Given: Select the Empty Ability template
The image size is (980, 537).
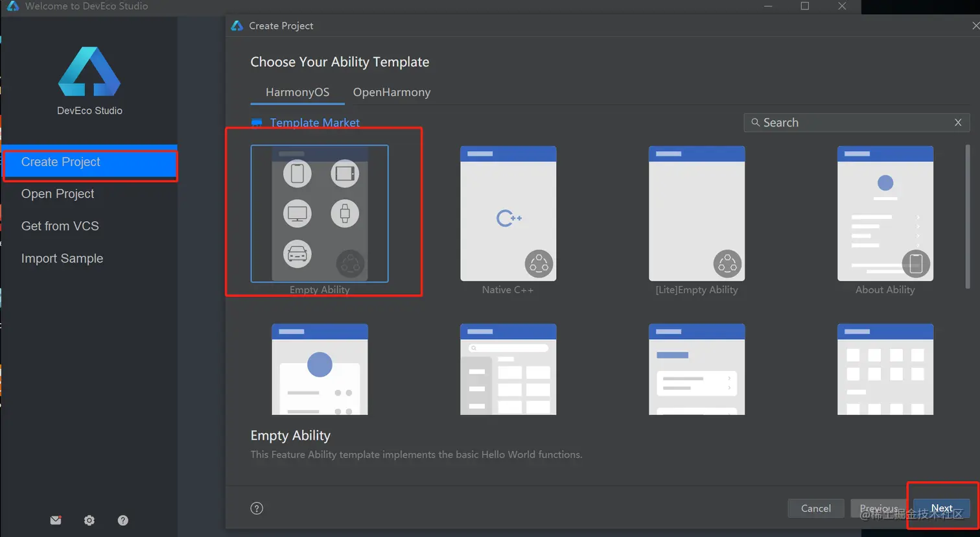Looking at the screenshot, I should coord(320,214).
